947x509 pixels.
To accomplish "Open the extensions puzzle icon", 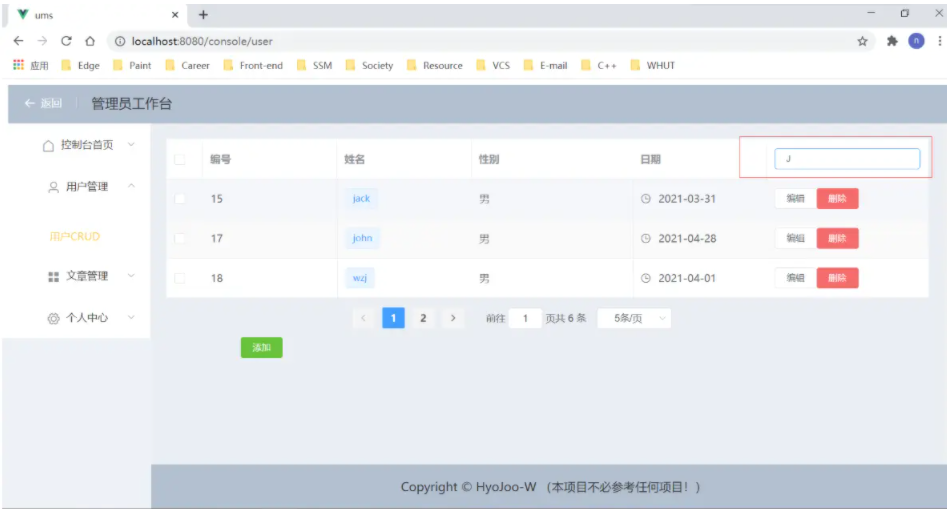I will (x=892, y=41).
